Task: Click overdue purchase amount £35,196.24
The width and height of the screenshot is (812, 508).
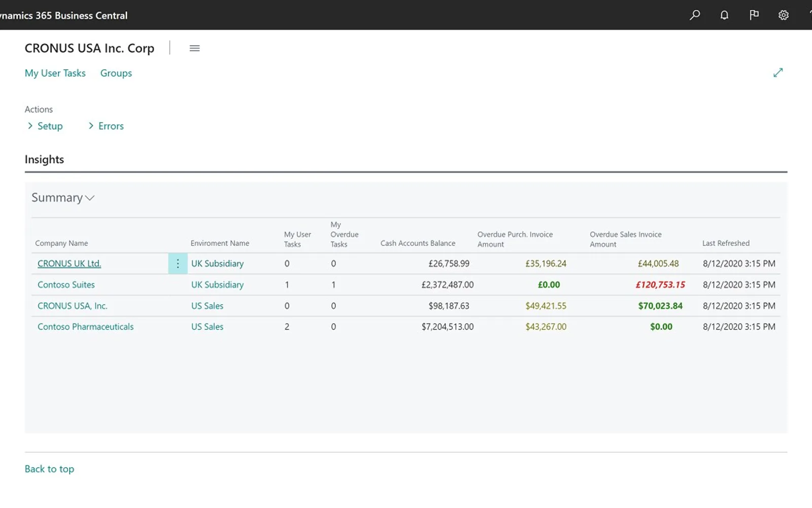Action: click(546, 264)
